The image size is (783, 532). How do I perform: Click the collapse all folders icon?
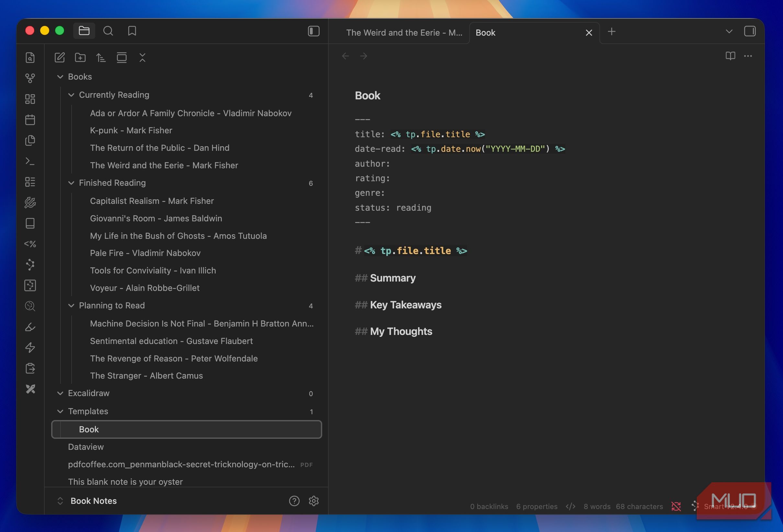click(x=142, y=58)
